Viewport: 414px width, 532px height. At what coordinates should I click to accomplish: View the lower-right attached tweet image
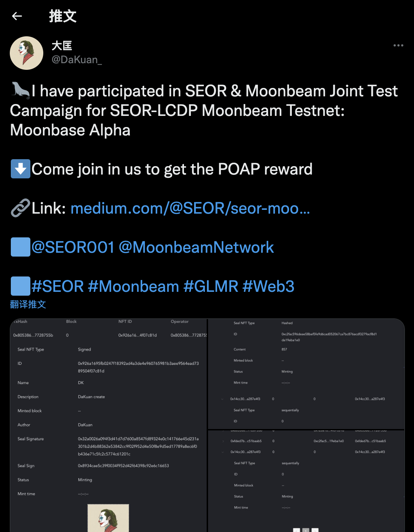306,481
